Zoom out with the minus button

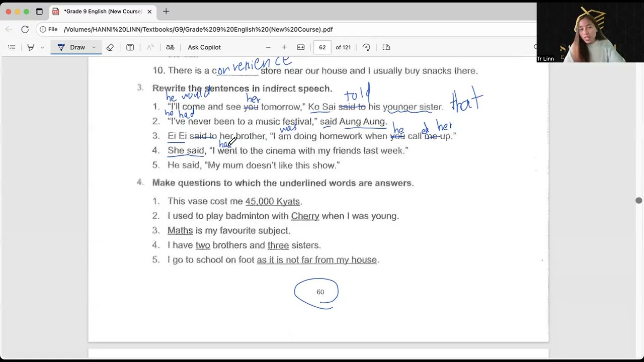tap(268, 47)
